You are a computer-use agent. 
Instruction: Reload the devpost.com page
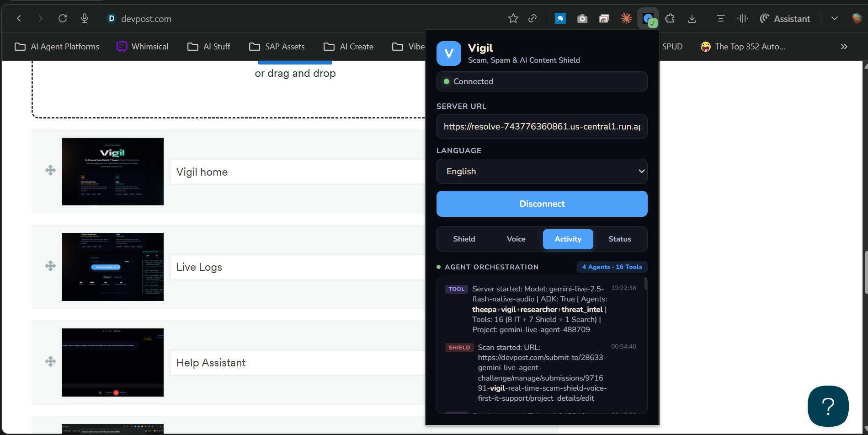(63, 18)
